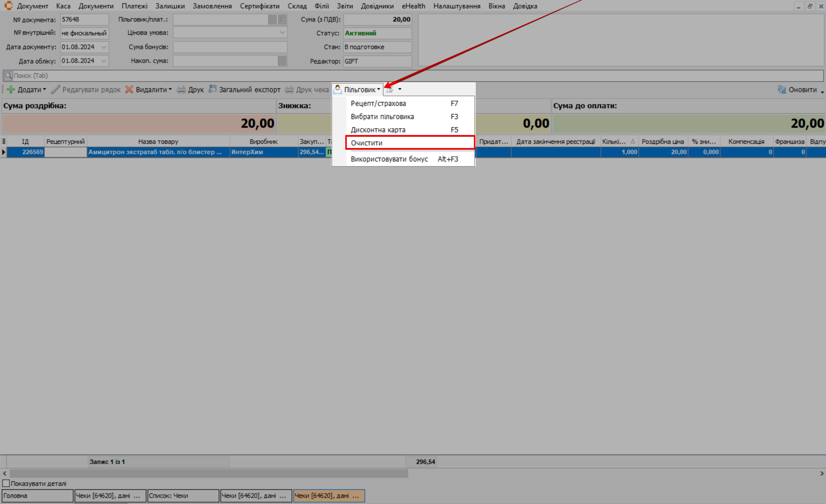Click the grid column chooser icon
This screenshot has height=504, width=826.
coord(3,141)
